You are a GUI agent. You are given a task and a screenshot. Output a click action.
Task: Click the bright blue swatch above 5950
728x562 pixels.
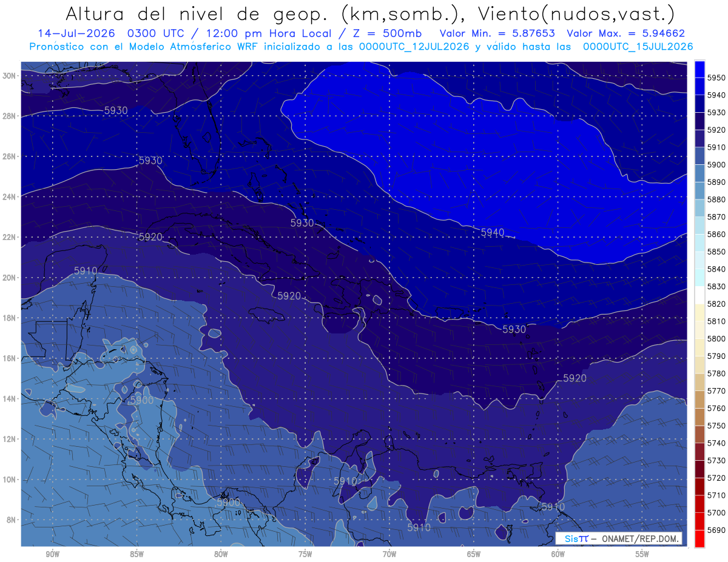pyautogui.click(x=699, y=69)
